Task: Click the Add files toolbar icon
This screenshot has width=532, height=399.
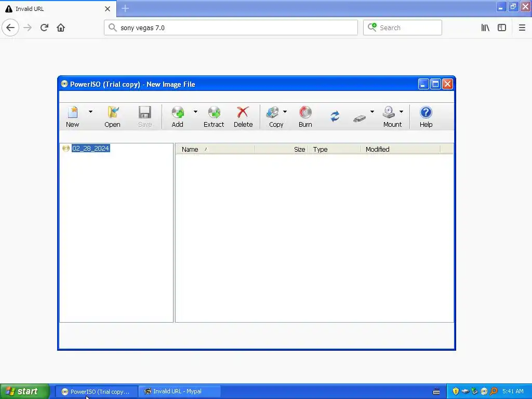Action: pos(178,113)
